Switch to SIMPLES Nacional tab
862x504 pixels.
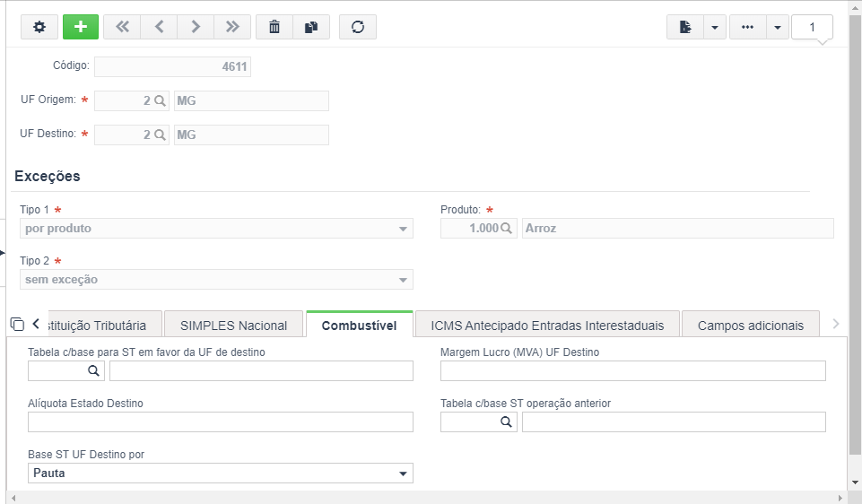point(233,326)
